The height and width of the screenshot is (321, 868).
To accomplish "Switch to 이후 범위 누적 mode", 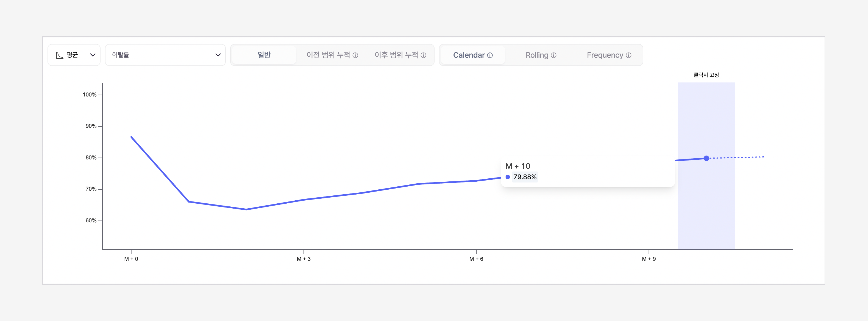I will point(396,55).
